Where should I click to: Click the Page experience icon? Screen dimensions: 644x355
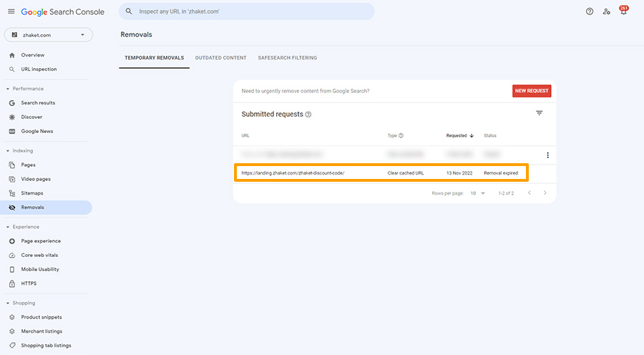tap(12, 241)
